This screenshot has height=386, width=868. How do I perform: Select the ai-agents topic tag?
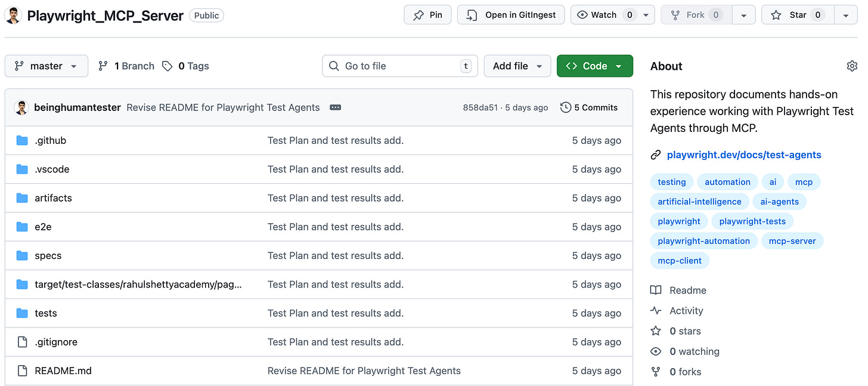pos(779,202)
